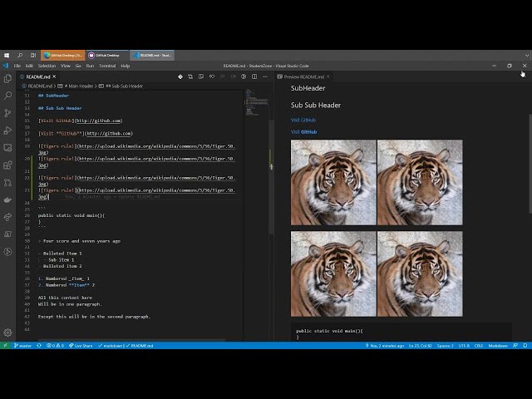Image resolution: width=532 pixels, height=399 pixels.
Task: Click the synchronize changes icon in status bar
Action: coord(39,346)
